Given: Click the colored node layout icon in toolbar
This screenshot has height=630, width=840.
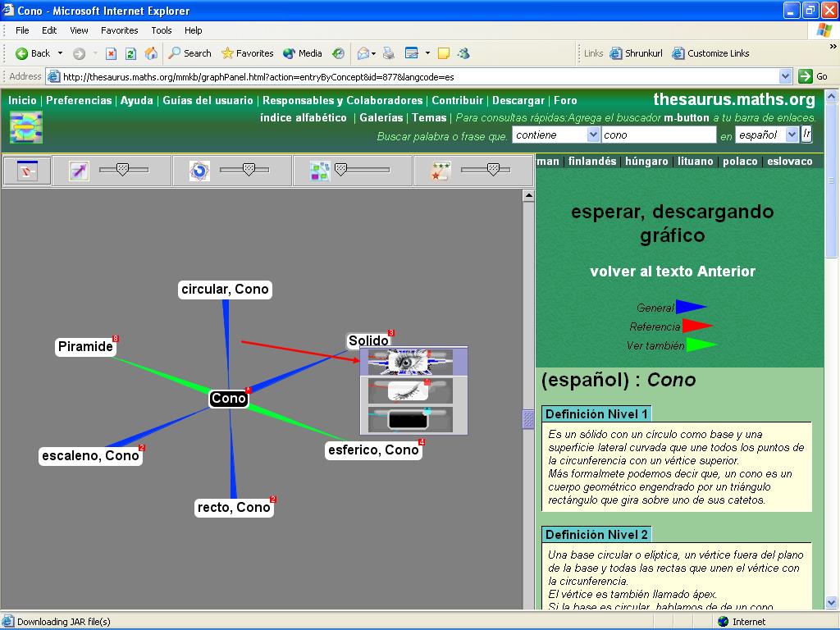Looking at the screenshot, I should pos(320,171).
